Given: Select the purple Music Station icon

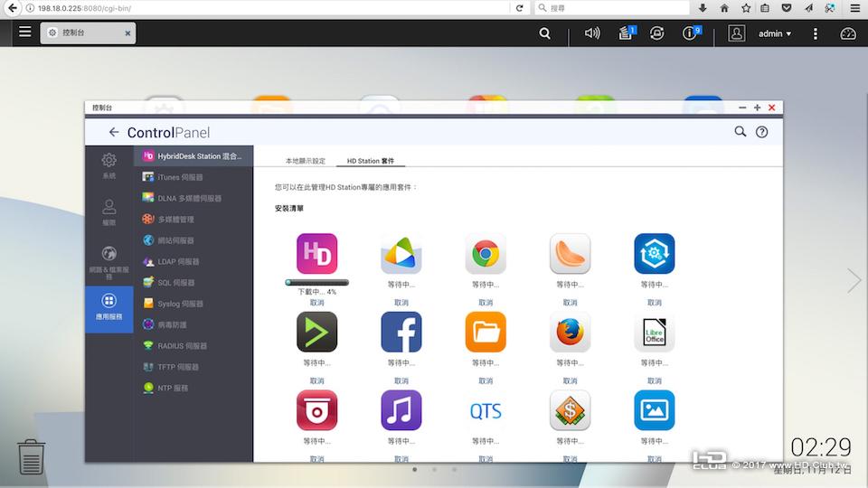Looking at the screenshot, I should tap(401, 410).
